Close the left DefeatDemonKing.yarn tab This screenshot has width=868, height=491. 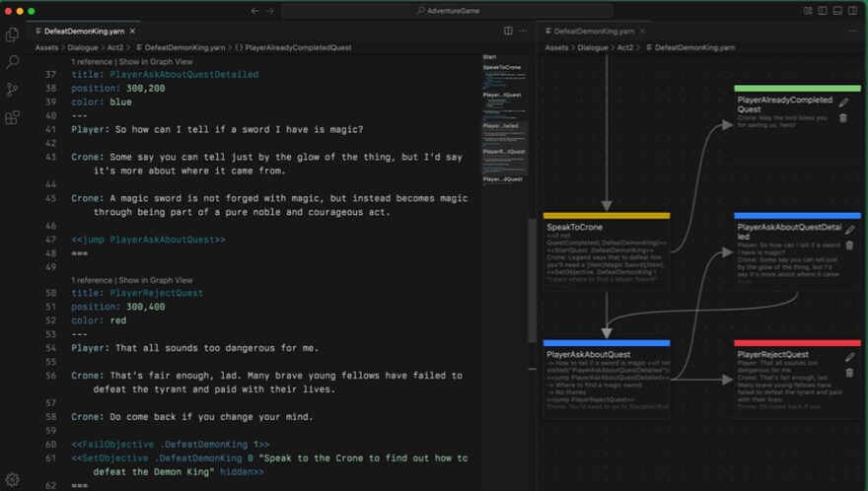tap(132, 31)
